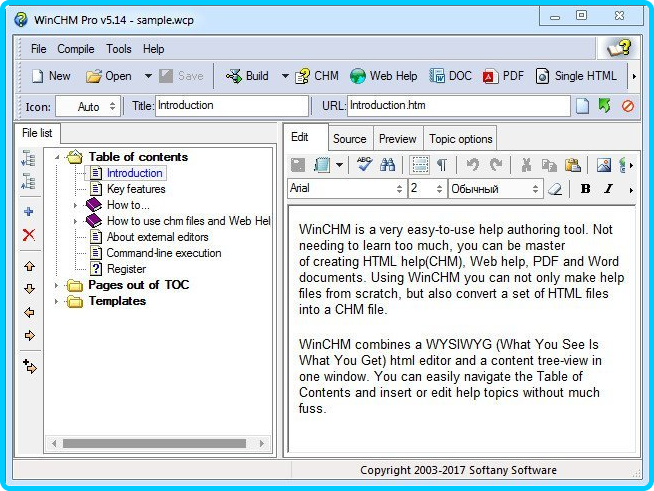Expand the Pages out of TOC folder
This screenshot has width=654, height=491.
56,286
